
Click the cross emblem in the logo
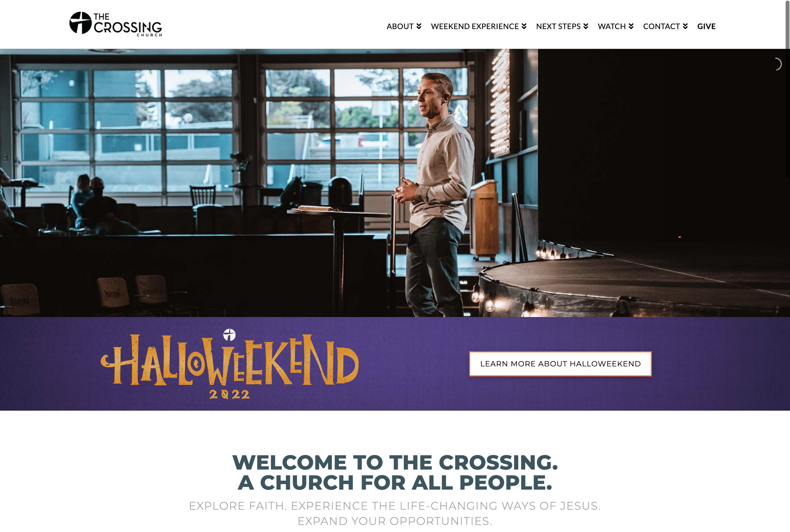coord(80,23)
